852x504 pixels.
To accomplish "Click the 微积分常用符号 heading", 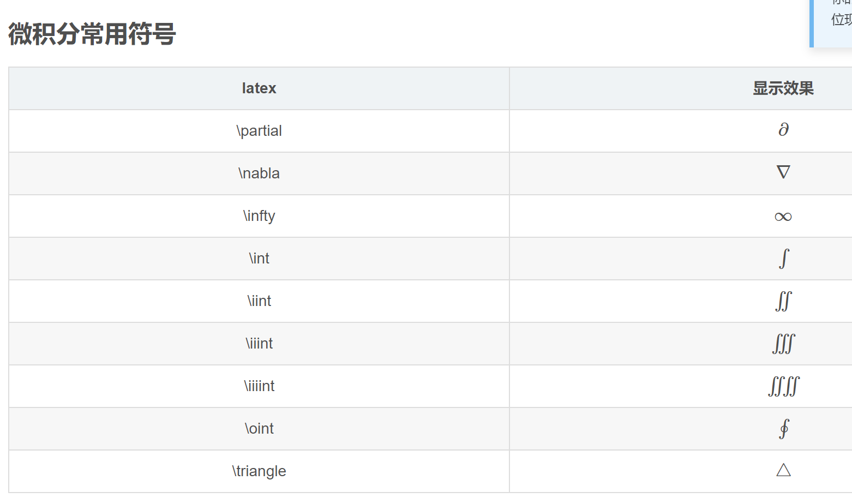I will click(92, 34).
